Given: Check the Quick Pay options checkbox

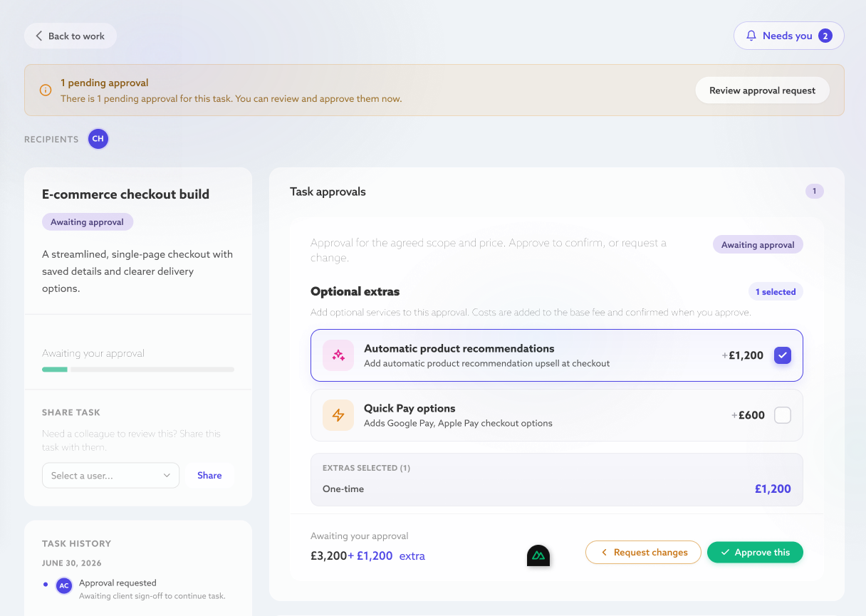Looking at the screenshot, I should pyautogui.click(x=782, y=415).
